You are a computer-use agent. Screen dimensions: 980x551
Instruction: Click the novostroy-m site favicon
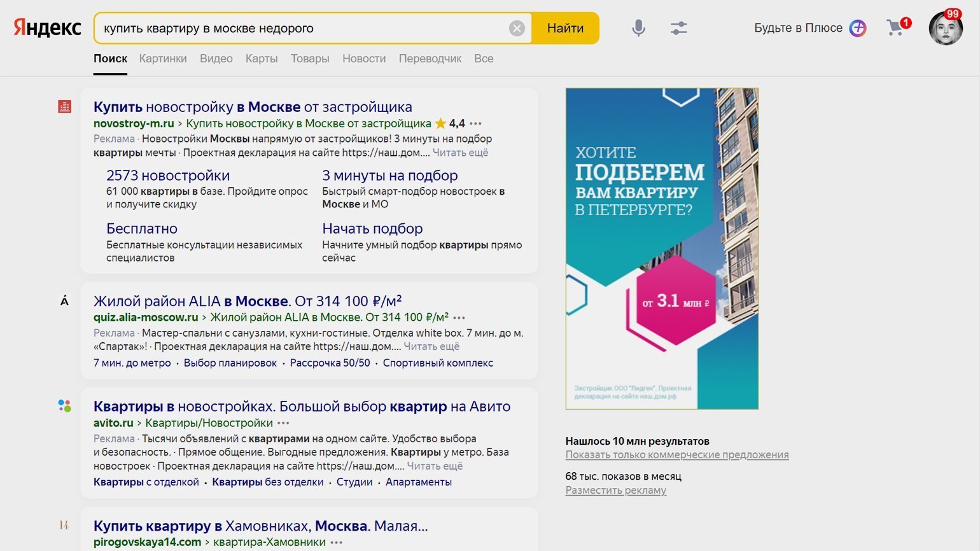click(x=64, y=107)
